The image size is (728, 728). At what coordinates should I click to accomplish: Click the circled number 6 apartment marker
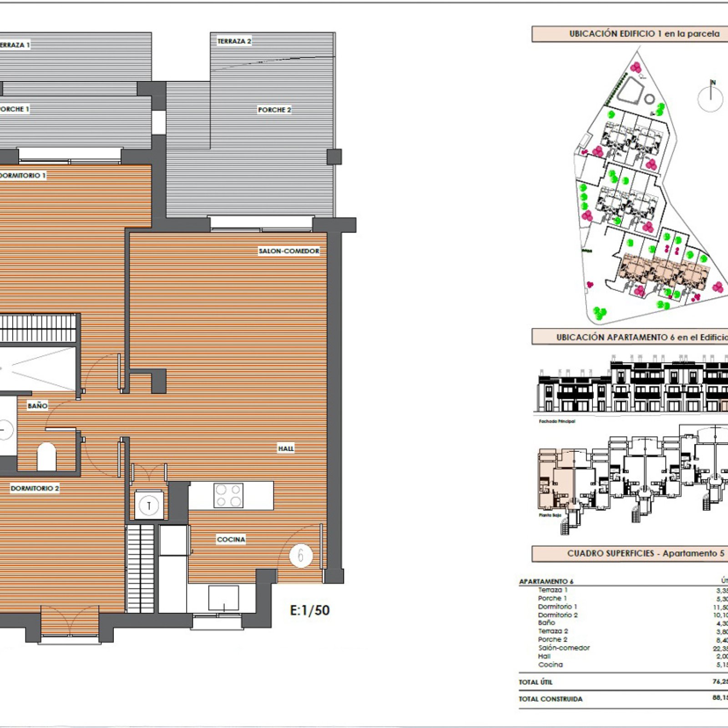pyautogui.click(x=301, y=556)
